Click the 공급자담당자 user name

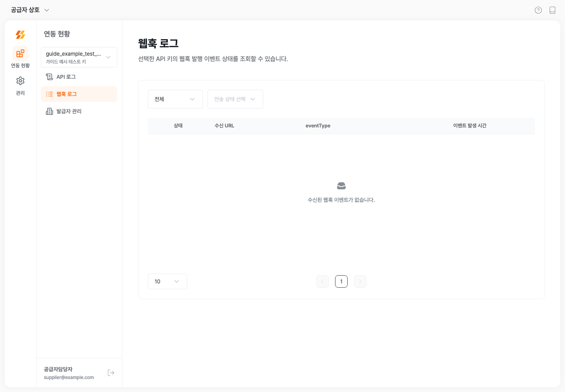pyautogui.click(x=58, y=369)
